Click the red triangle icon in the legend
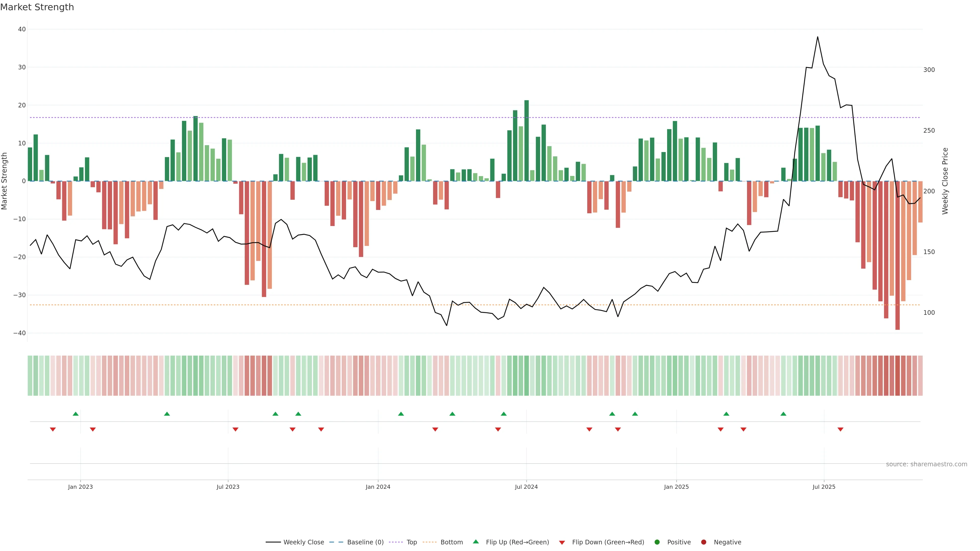Image resolution: width=980 pixels, height=551 pixels. (x=562, y=543)
